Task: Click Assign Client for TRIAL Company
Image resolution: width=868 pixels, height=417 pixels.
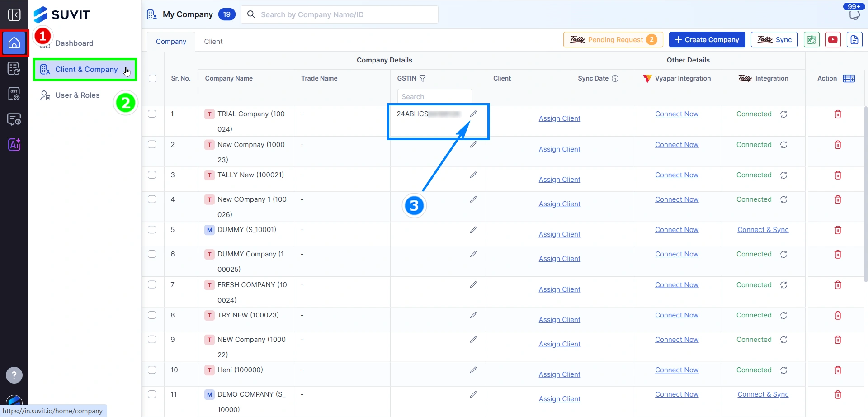Action: click(560, 118)
